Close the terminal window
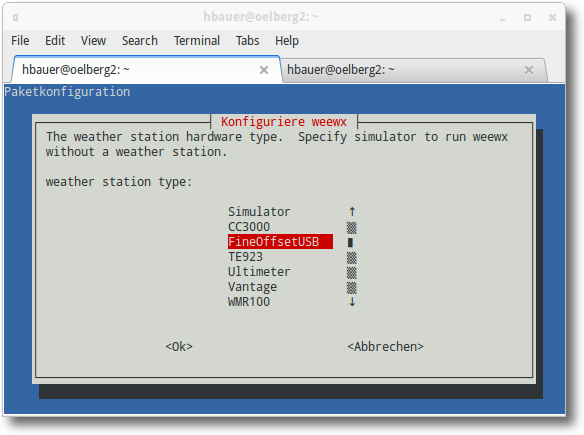 pos(552,17)
